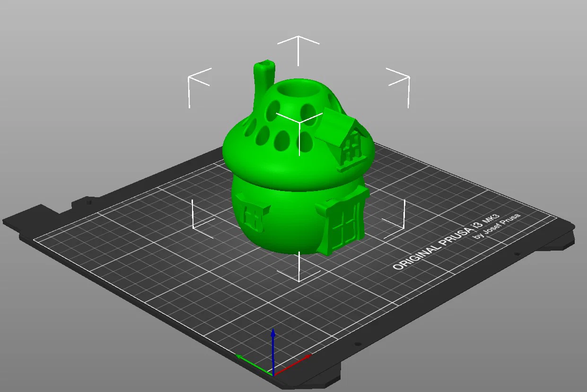Screen dimensions: 587x392
Task: Click the screw hole near bed's back-left edge
Action: click(88, 202)
